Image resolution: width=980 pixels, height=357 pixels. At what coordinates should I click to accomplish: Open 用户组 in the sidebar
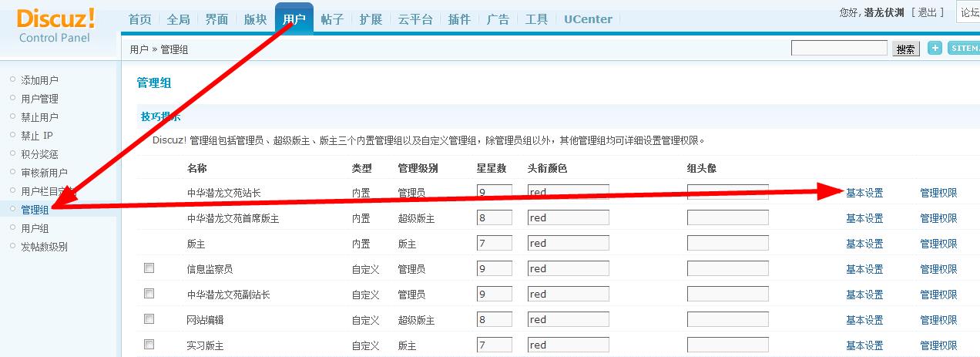(35, 228)
